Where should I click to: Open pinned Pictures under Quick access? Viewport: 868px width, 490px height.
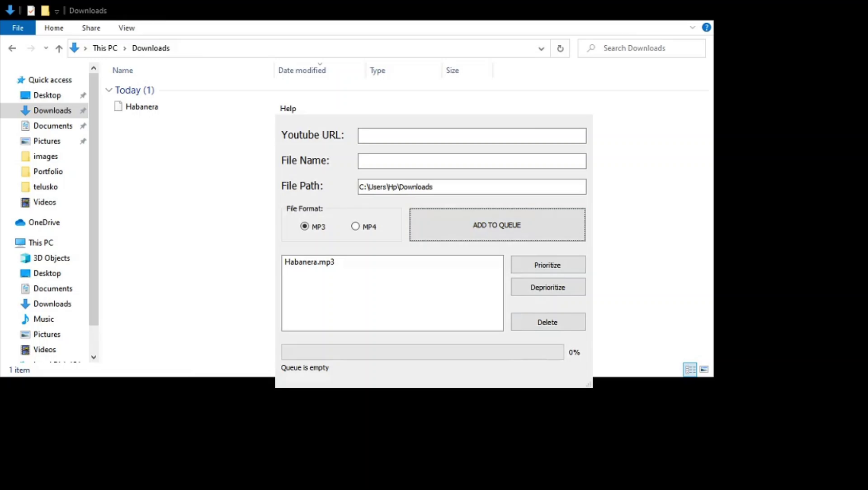47,141
